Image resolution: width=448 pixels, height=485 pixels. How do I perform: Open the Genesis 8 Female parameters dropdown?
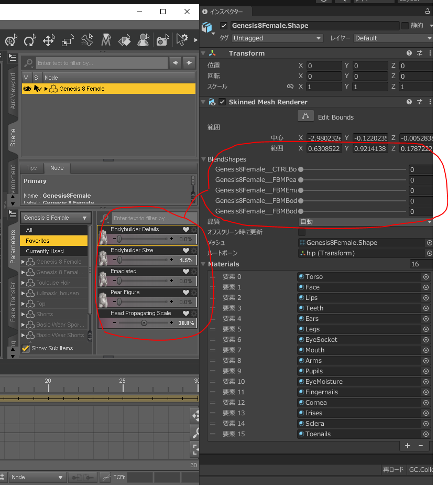pyautogui.click(x=56, y=218)
